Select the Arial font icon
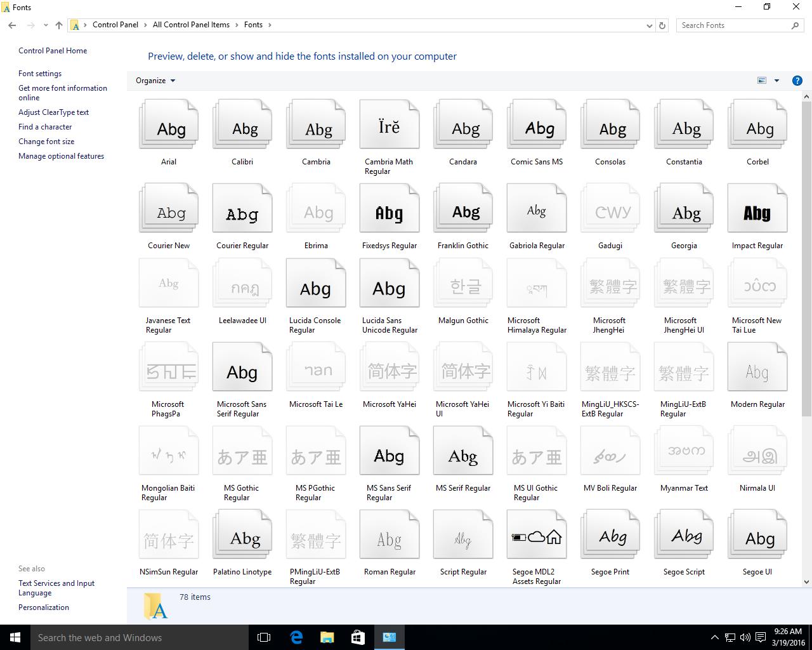Viewport: 812px width, 650px height. [x=169, y=124]
